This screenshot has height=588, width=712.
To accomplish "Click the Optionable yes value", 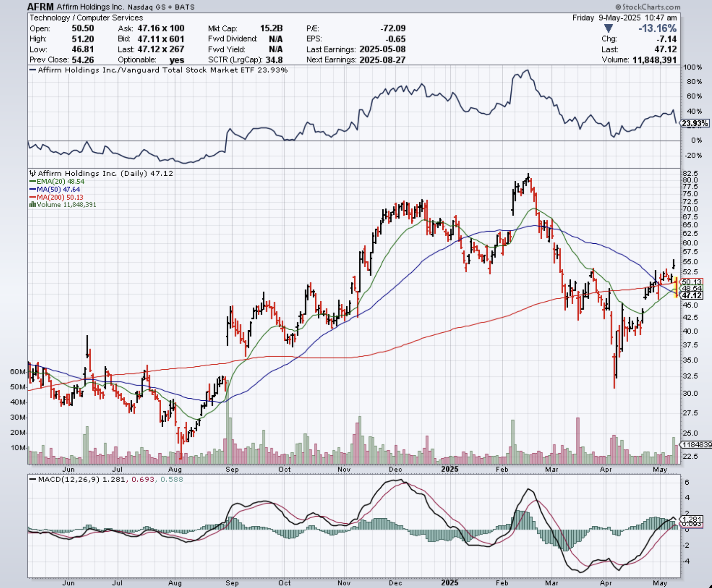I will pyautogui.click(x=177, y=60).
